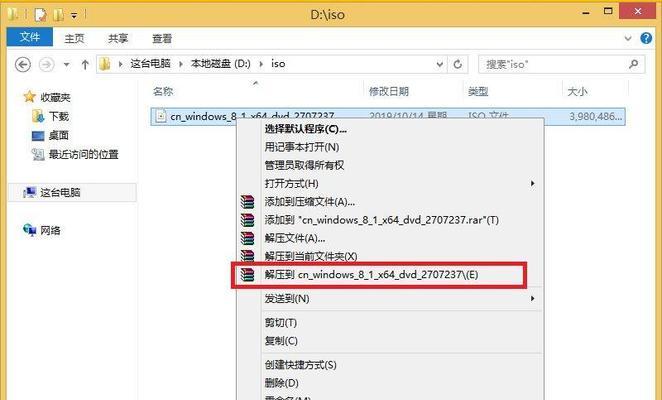Click the folder icon in address bar
This screenshot has width=662, height=400.
105,64
